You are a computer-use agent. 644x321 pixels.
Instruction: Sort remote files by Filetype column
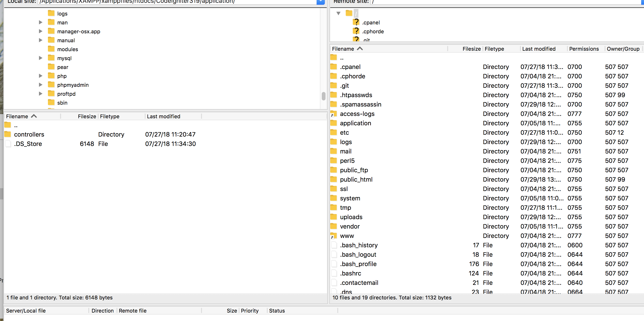501,49
